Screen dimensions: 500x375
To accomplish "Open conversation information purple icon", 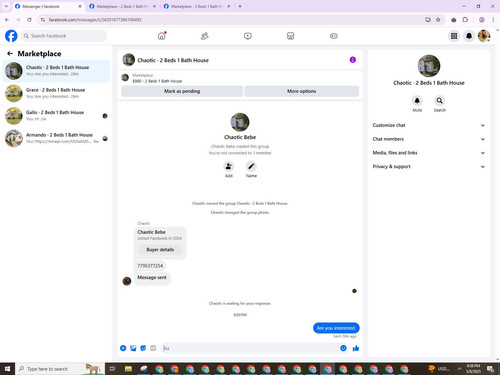I will click(353, 60).
